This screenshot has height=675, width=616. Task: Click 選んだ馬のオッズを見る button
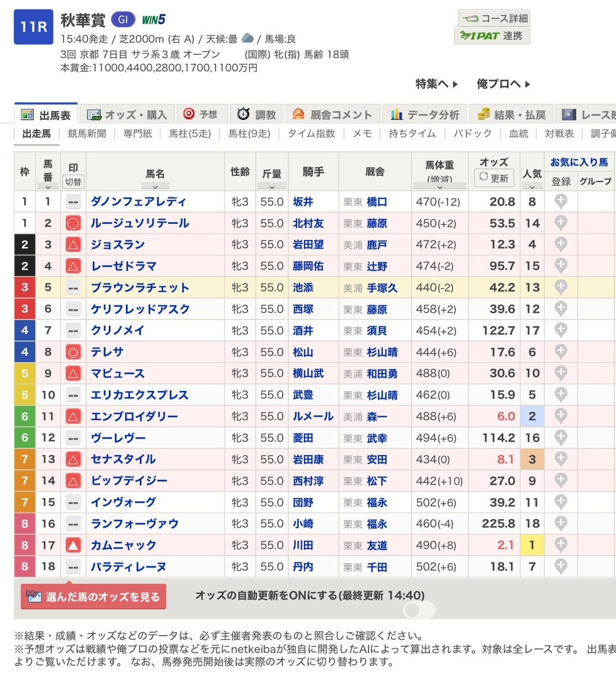tap(93, 597)
